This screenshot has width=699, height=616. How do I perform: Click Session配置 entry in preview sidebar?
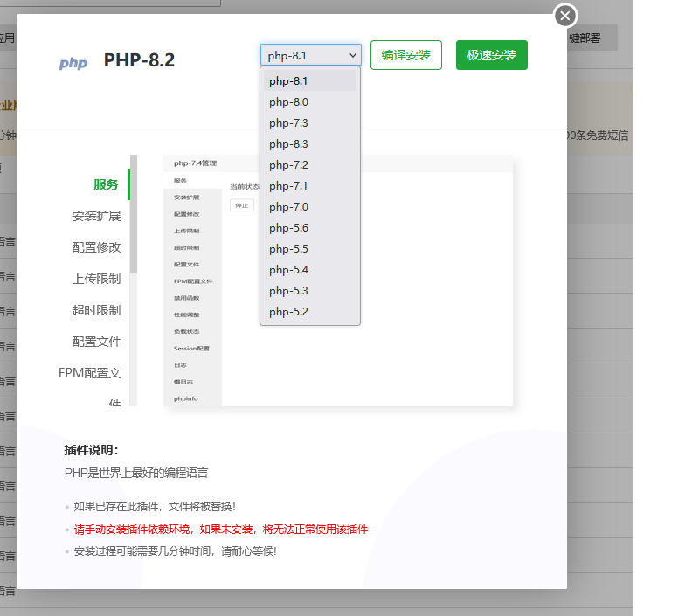pos(191,348)
